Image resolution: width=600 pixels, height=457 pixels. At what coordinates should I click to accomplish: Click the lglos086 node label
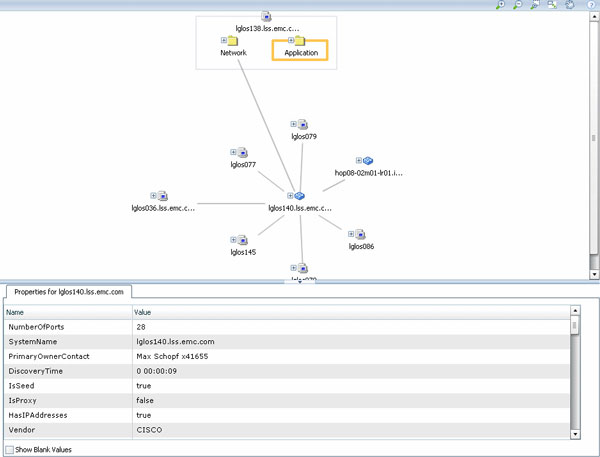361,246
